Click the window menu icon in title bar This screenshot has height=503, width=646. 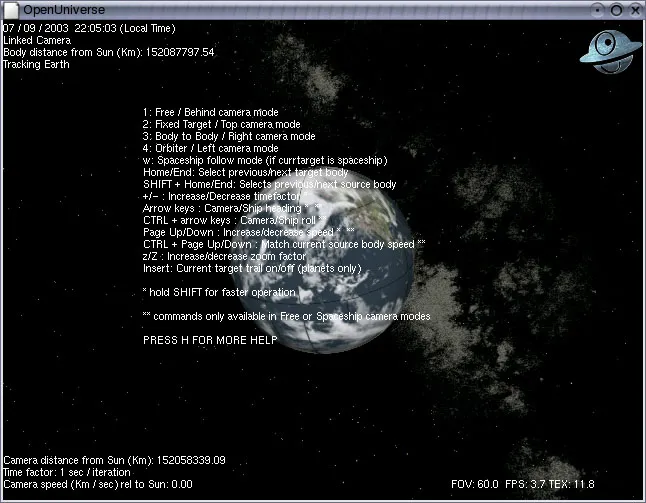(11, 10)
